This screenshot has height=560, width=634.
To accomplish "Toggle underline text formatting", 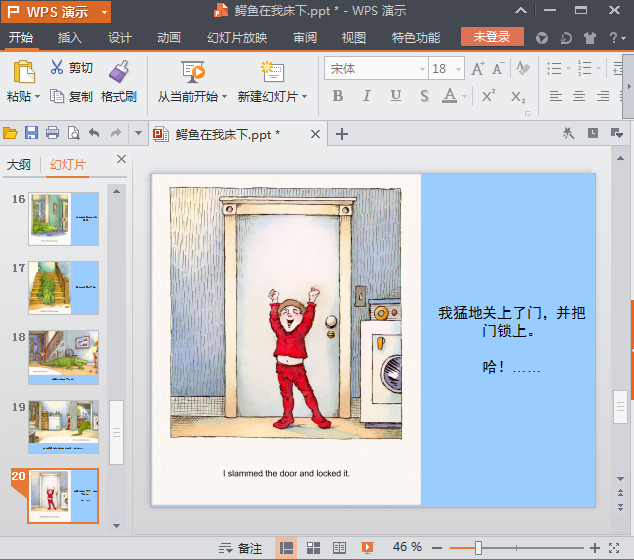I will pyautogui.click(x=396, y=96).
